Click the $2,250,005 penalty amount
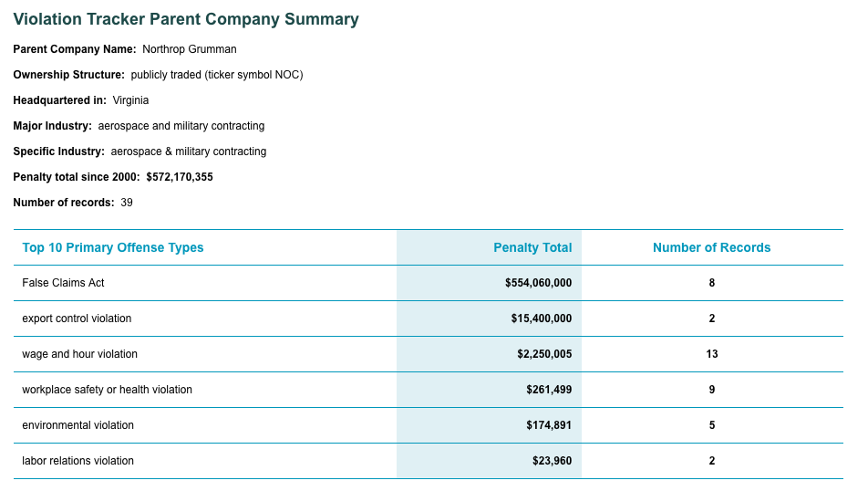The width and height of the screenshot is (868, 491). click(544, 353)
